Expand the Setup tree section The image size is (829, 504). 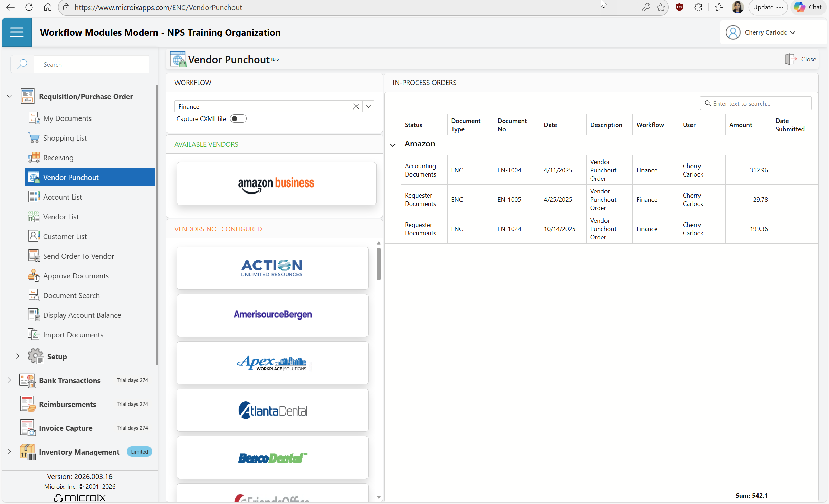click(18, 356)
